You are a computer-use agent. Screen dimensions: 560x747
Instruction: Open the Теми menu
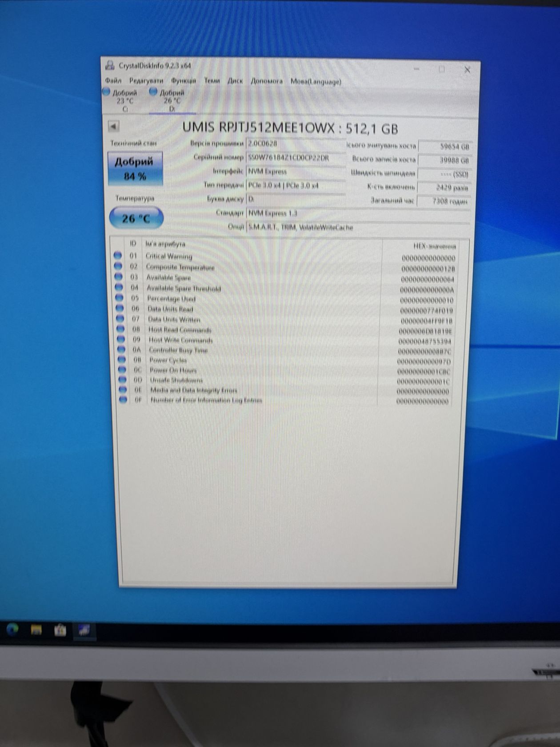pos(212,80)
